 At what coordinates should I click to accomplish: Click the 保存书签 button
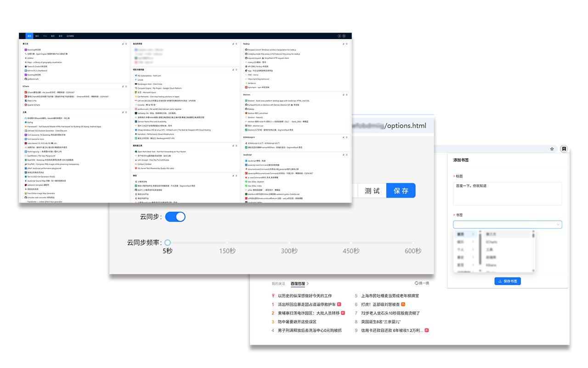pyautogui.click(x=507, y=281)
